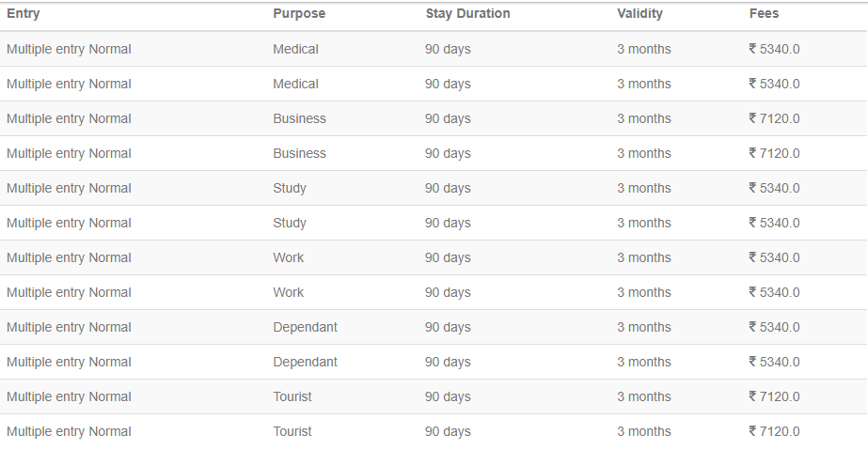The height and width of the screenshot is (450, 868).
Task: Click the ₹ 7120.0 fee in the last row
Action: (774, 431)
